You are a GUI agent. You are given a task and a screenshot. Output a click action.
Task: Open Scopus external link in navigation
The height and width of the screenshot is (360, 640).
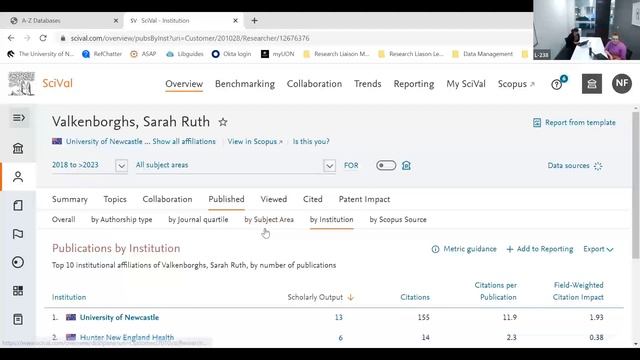coord(516,84)
